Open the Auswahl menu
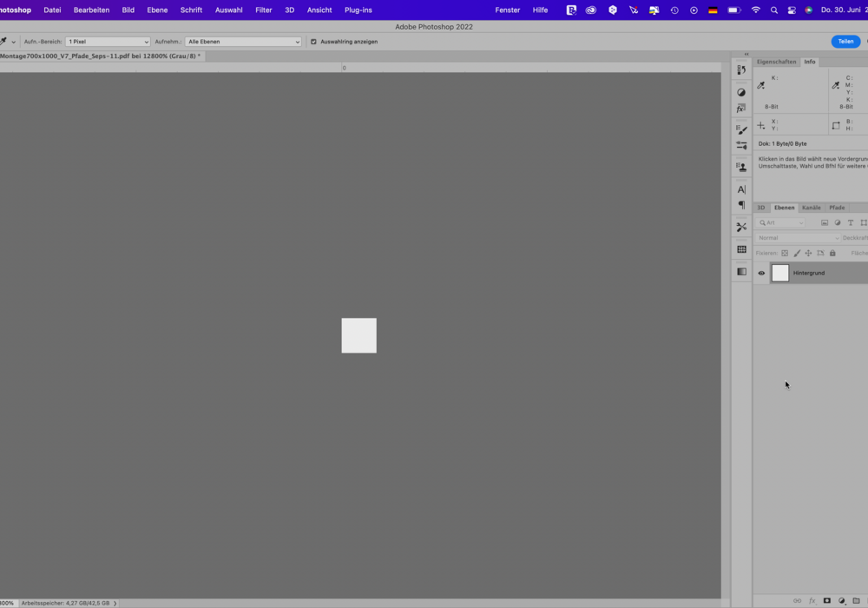 (x=228, y=10)
